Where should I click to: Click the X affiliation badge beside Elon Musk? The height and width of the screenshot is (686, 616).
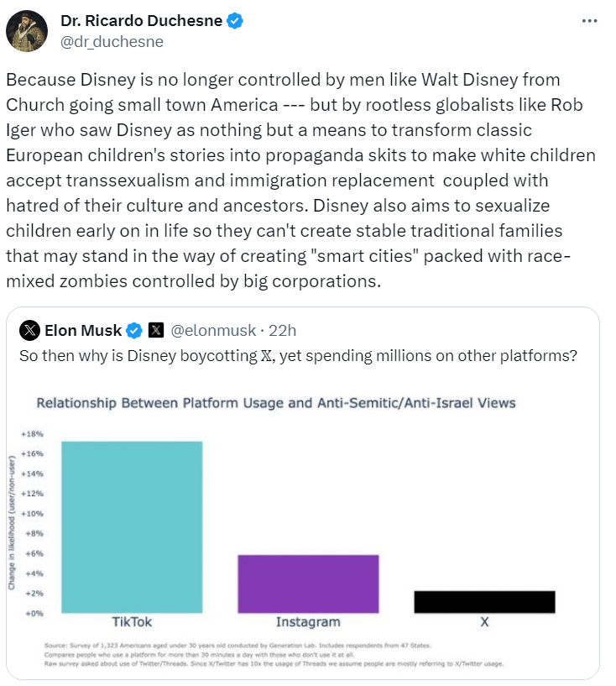(x=156, y=329)
